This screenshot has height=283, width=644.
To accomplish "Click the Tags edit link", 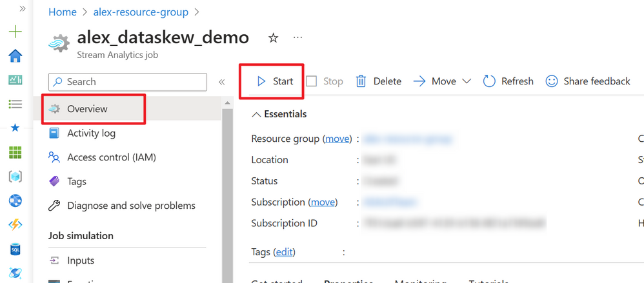I will pos(285,251).
